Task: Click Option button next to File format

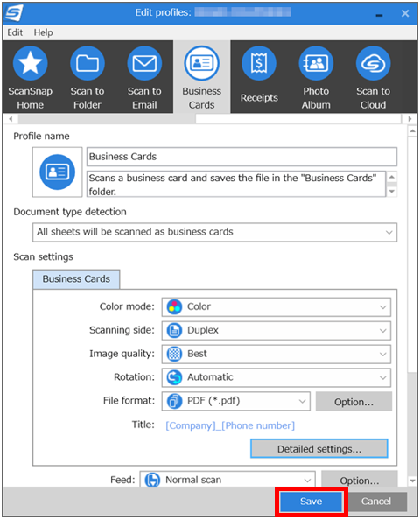Action: (353, 402)
